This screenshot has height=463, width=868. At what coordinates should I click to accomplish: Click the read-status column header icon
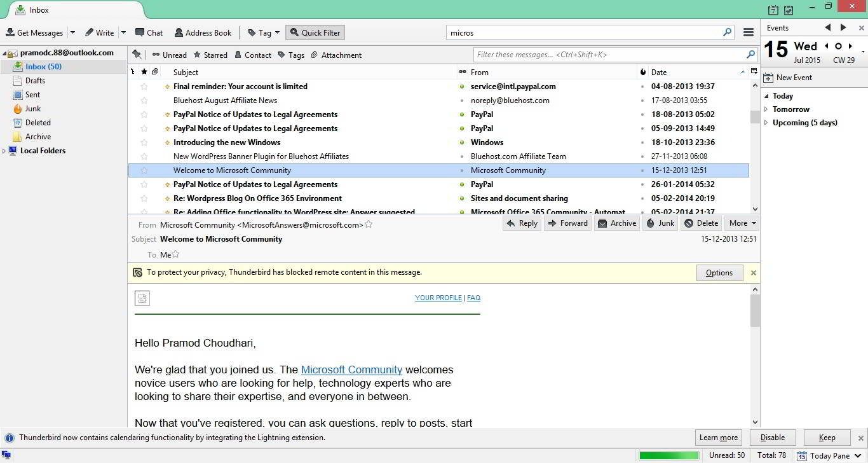pyautogui.click(x=462, y=72)
